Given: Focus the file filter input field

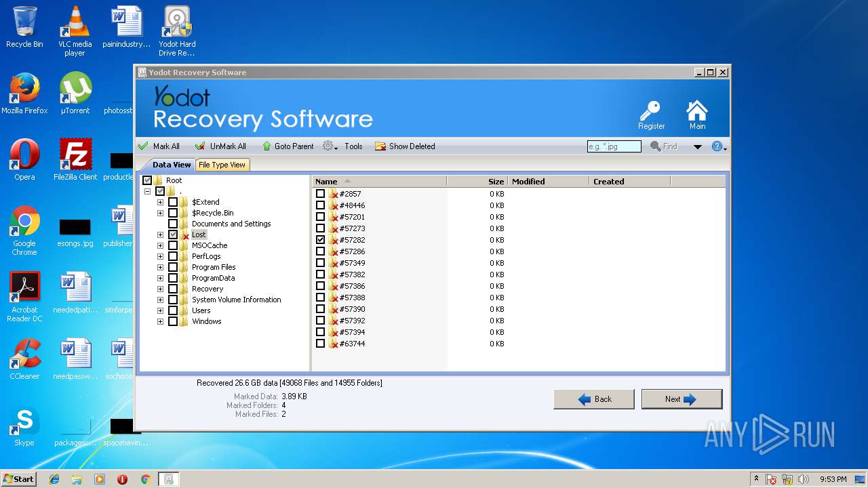Looking at the screenshot, I should point(614,146).
